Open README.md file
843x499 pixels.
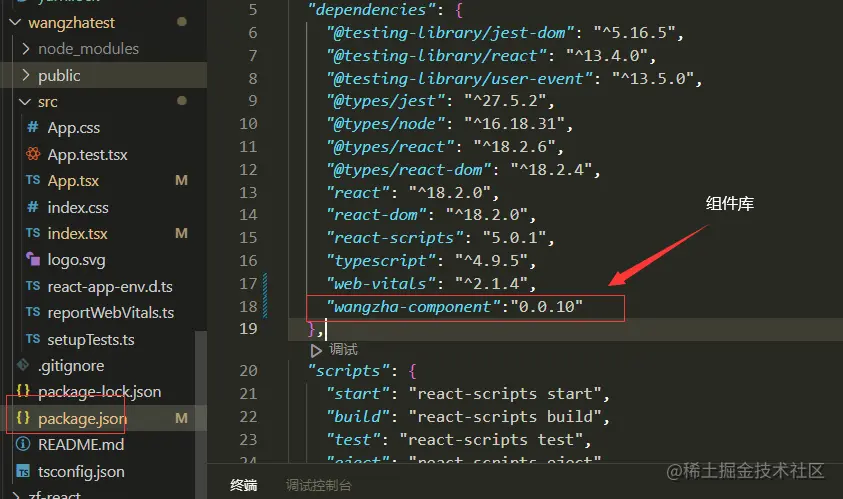[x=81, y=445]
